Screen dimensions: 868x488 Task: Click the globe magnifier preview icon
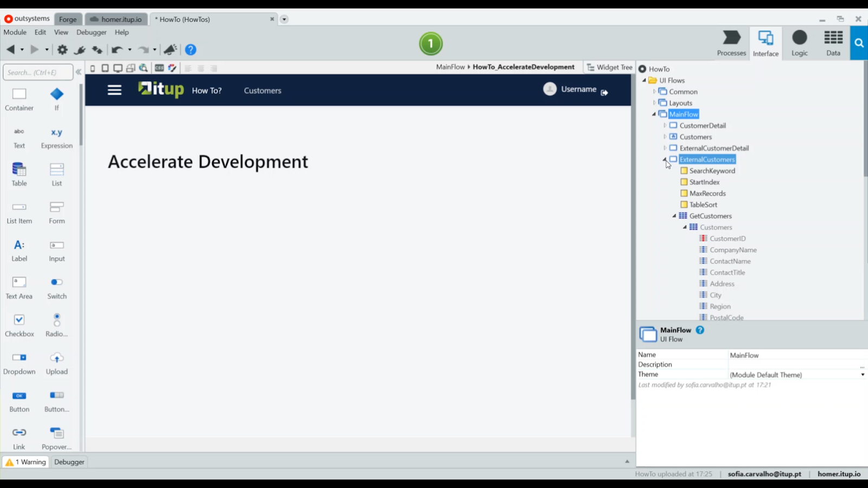tap(143, 68)
